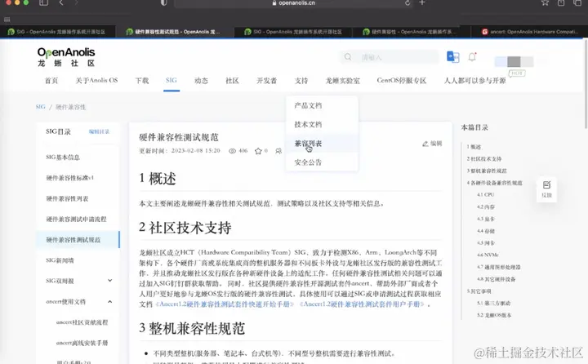Jump to 3 整机兼容性规范 in outline
588x364 pixels.
click(487, 171)
